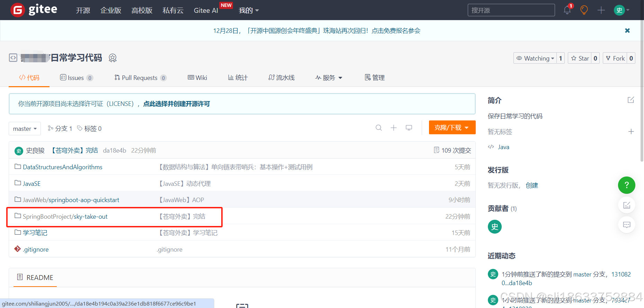
Task: Click the orange lightbulb icon
Action: pyautogui.click(x=584, y=10)
